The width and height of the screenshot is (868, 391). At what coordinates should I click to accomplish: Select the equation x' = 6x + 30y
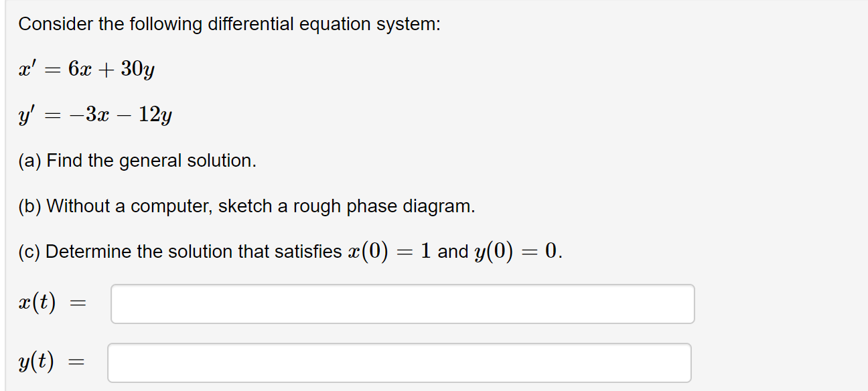coord(86,69)
